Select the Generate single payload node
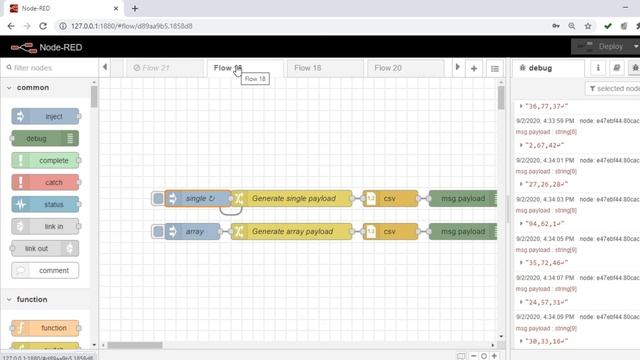 [291, 198]
